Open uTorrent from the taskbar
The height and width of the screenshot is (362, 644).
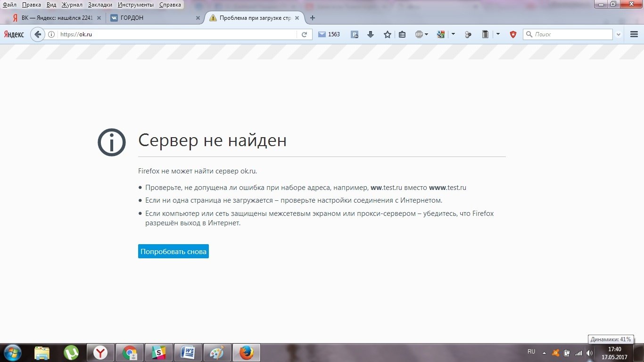coord(71,353)
